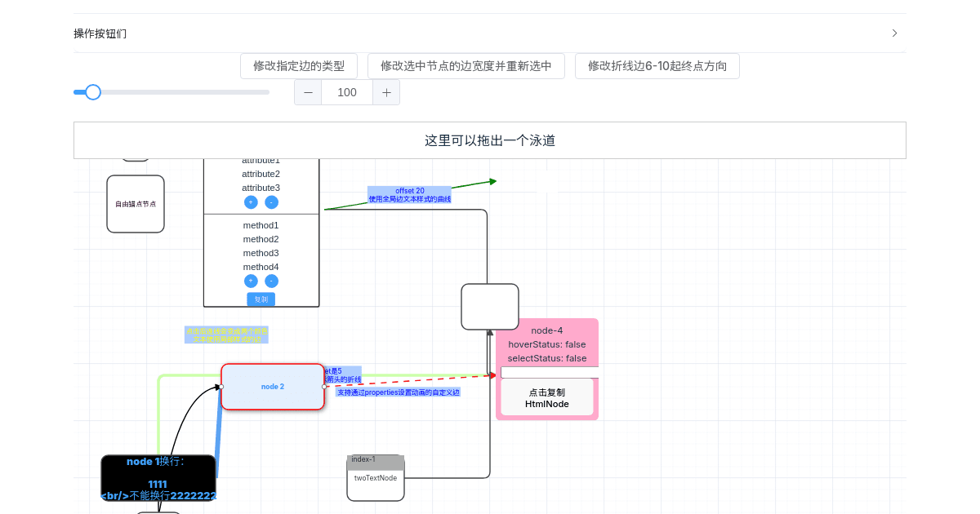Click the blue 复制 button in class node
This screenshot has height=514, width=980.
261,299
